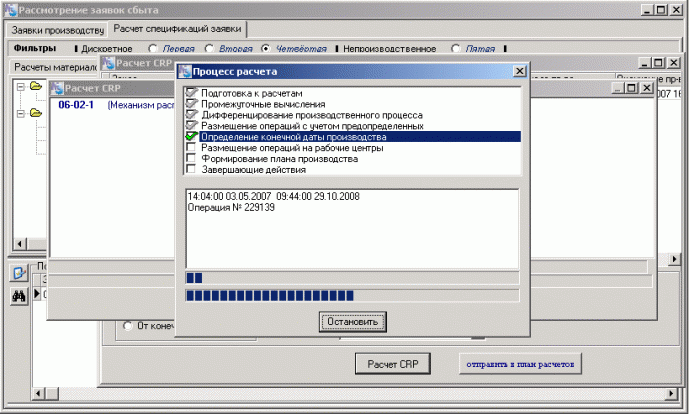Click the long lower progress bar
This screenshot has width=689, height=414.
coord(352,296)
